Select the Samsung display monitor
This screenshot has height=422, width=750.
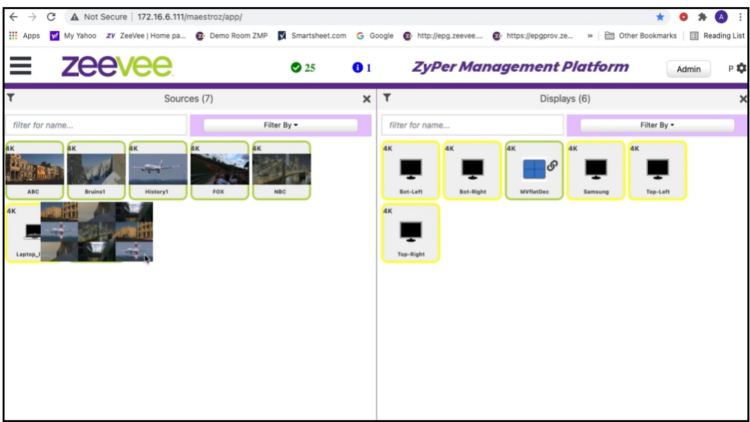[596, 170]
